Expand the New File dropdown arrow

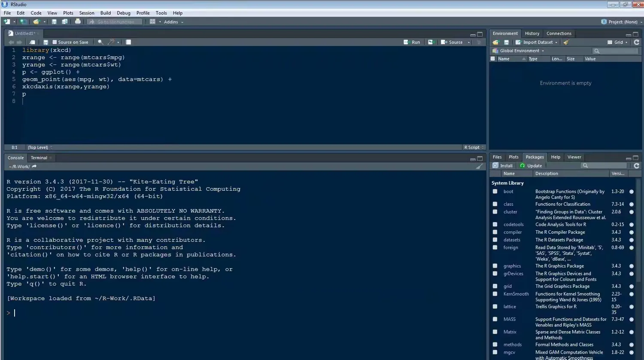point(14,22)
